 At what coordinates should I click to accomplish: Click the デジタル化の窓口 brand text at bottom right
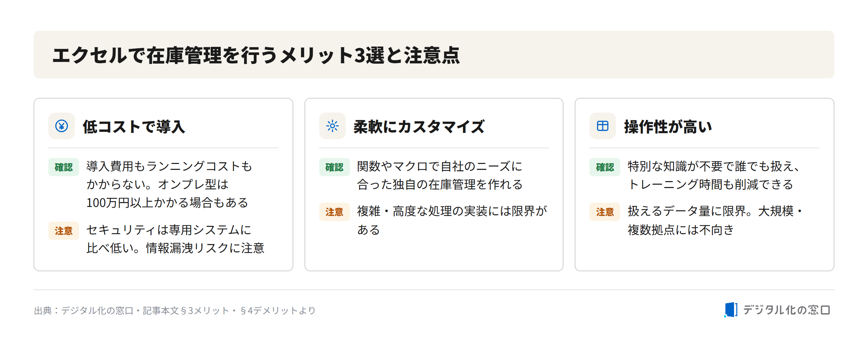click(786, 310)
